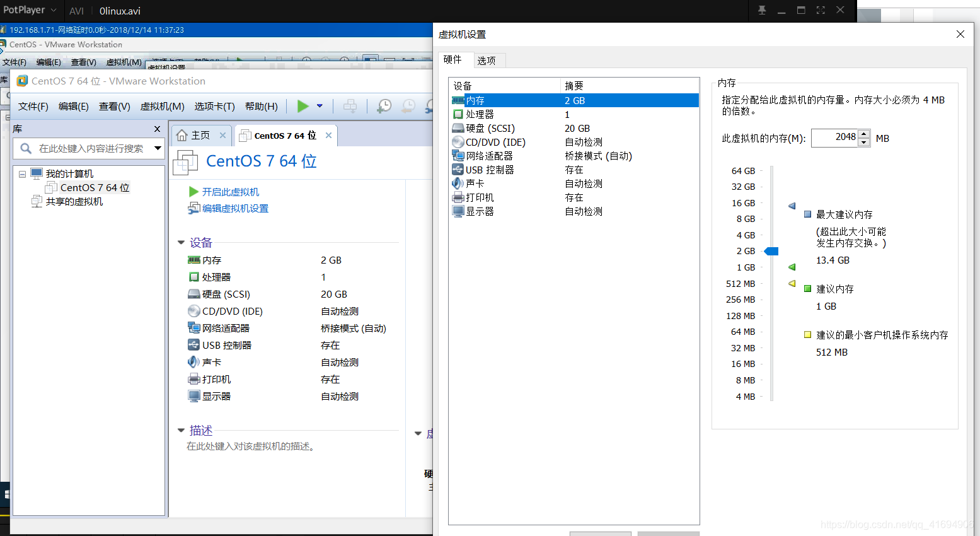Click the yellow minimum guest memory marker

click(792, 283)
